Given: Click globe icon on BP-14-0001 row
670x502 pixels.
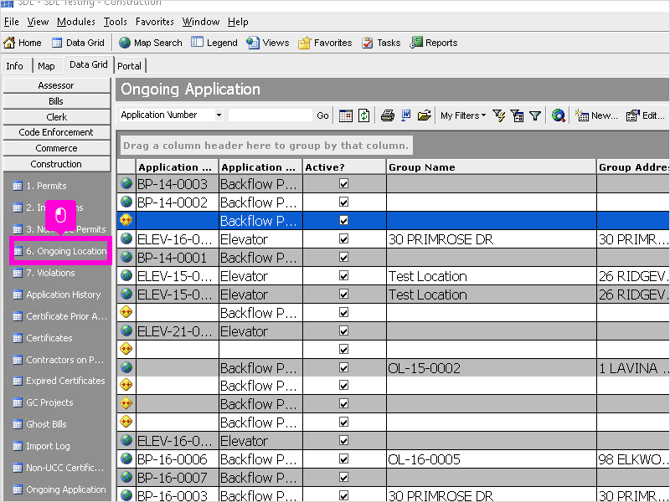Looking at the screenshot, I should (x=126, y=257).
